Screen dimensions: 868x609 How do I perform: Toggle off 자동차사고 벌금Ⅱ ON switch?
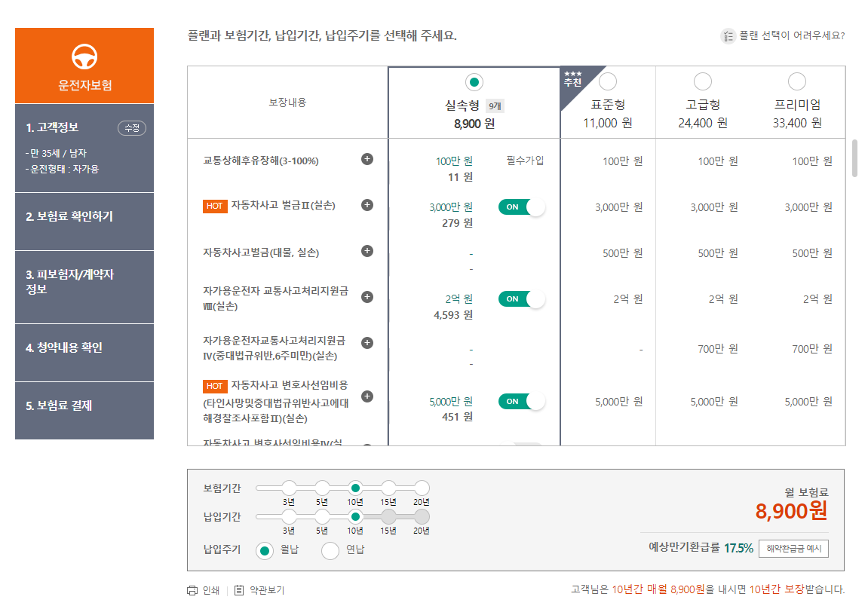pos(521,207)
